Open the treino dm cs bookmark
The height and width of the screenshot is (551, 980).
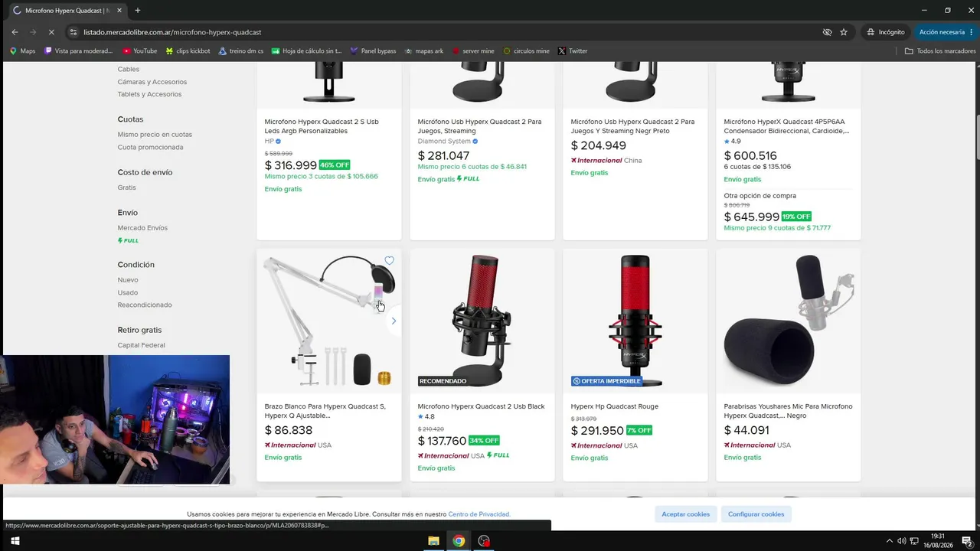[241, 51]
